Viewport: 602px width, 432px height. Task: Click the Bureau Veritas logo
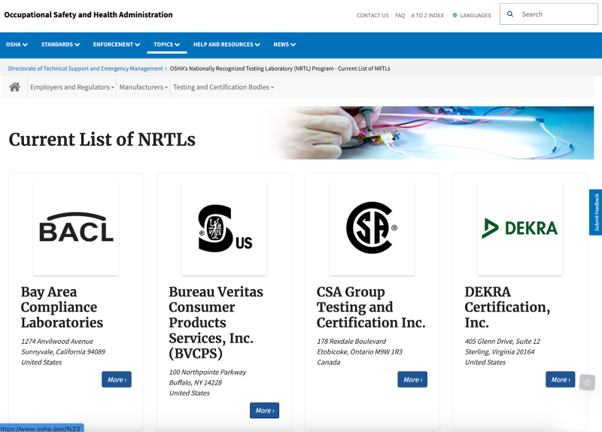pos(224,229)
